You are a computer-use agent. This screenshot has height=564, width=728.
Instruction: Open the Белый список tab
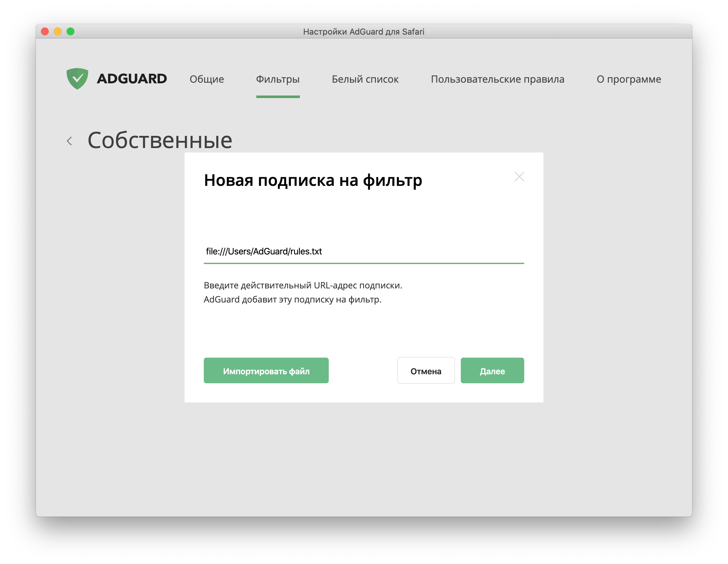coord(365,79)
